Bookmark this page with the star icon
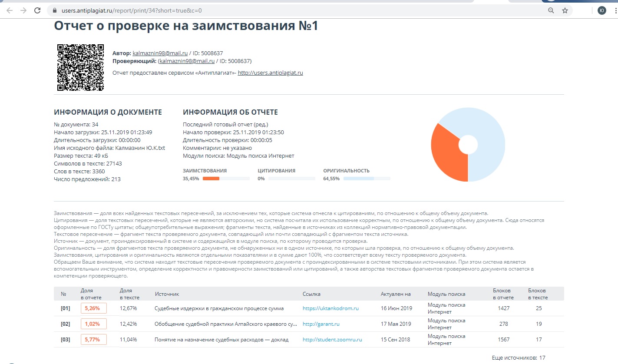 [x=565, y=10]
